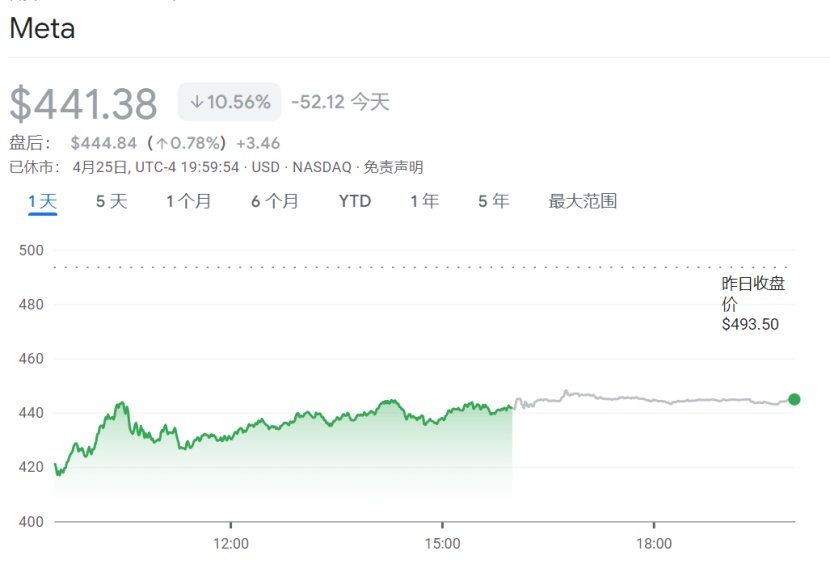The image size is (830, 568).
Task: Click the 昨日收盘价 $493.50 label
Action: [x=752, y=303]
